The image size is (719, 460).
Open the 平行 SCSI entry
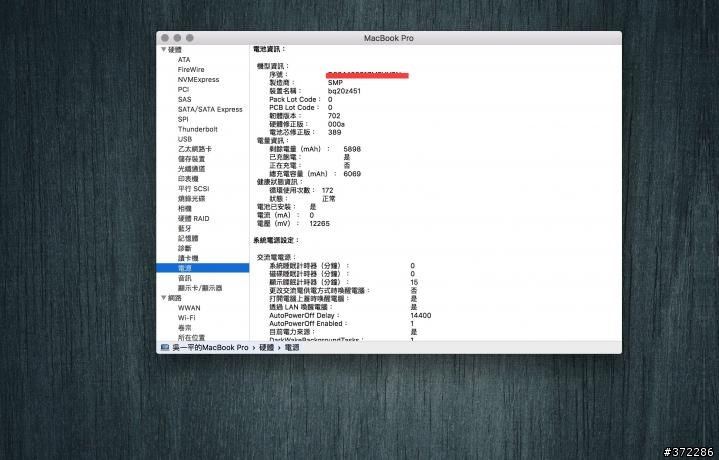pyautogui.click(x=194, y=189)
